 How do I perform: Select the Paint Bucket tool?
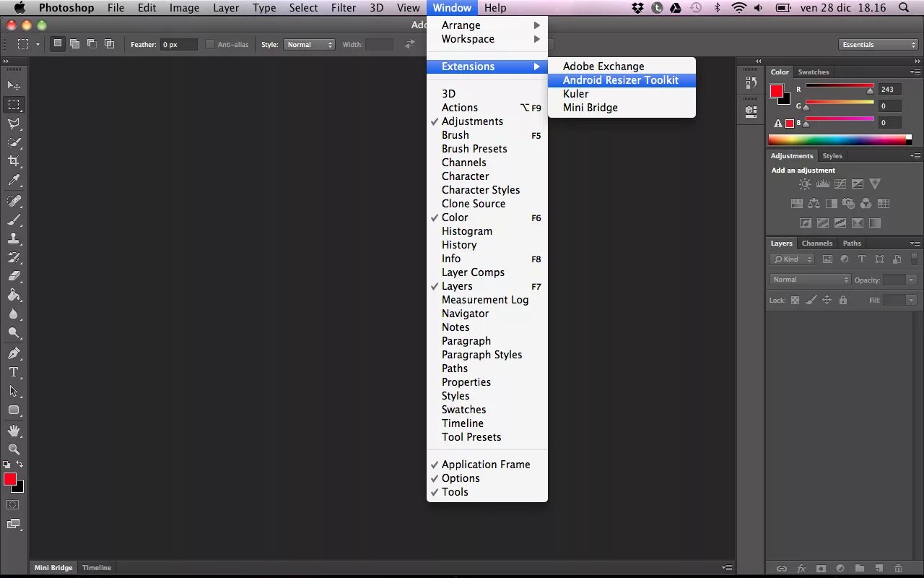(x=14, y=295)
